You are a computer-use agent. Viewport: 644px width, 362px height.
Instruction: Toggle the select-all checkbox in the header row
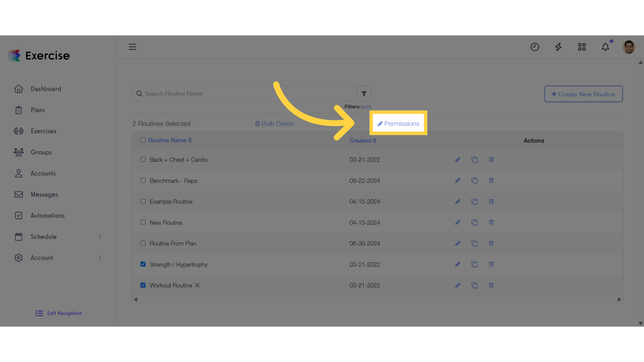143,140
